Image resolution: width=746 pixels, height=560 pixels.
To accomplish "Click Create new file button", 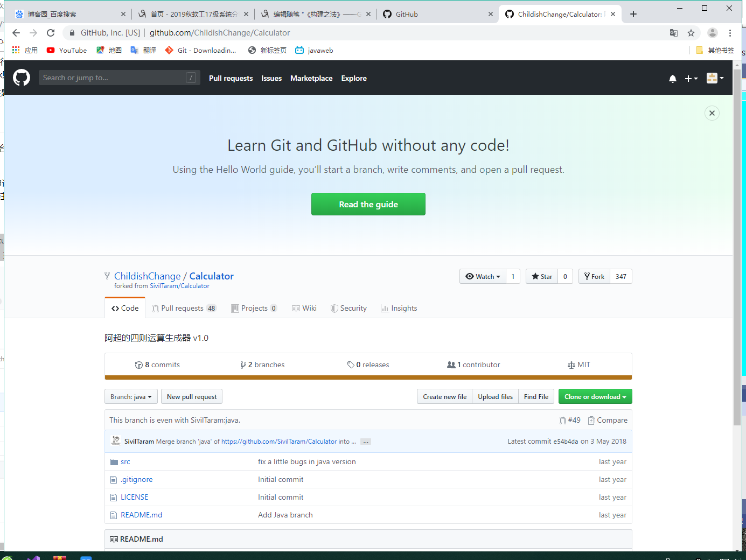I will click(445, 396).
